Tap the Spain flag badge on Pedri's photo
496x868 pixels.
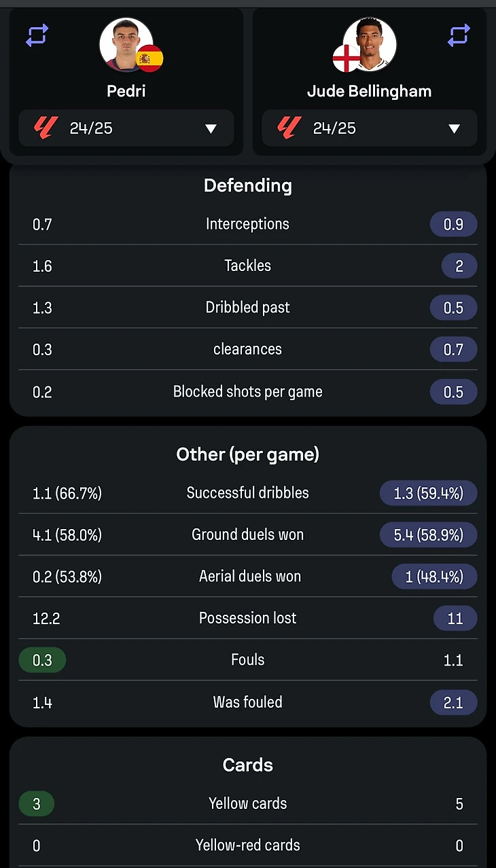[149, 59]
